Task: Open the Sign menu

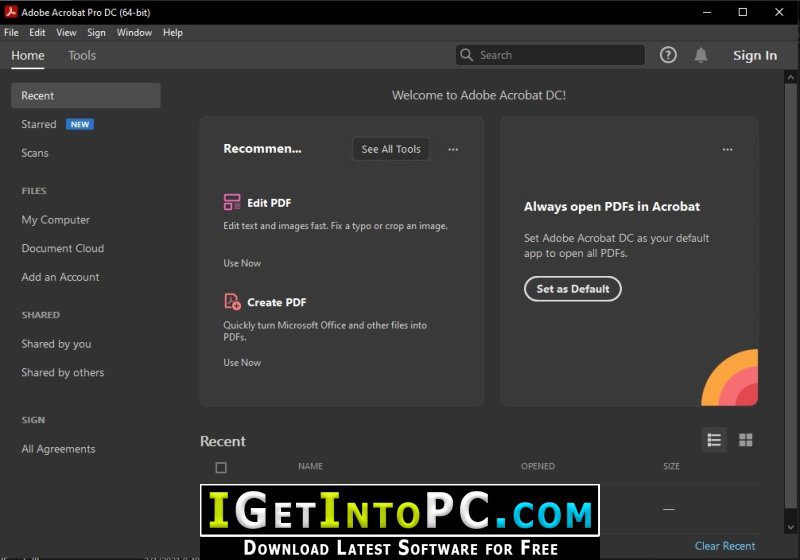Action: tap(96, 33)
